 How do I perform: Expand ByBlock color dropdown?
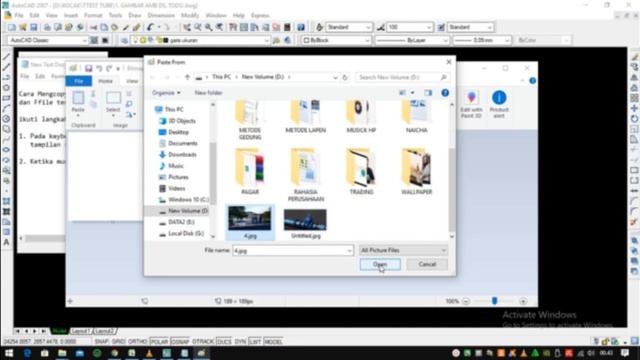point(367,40)
